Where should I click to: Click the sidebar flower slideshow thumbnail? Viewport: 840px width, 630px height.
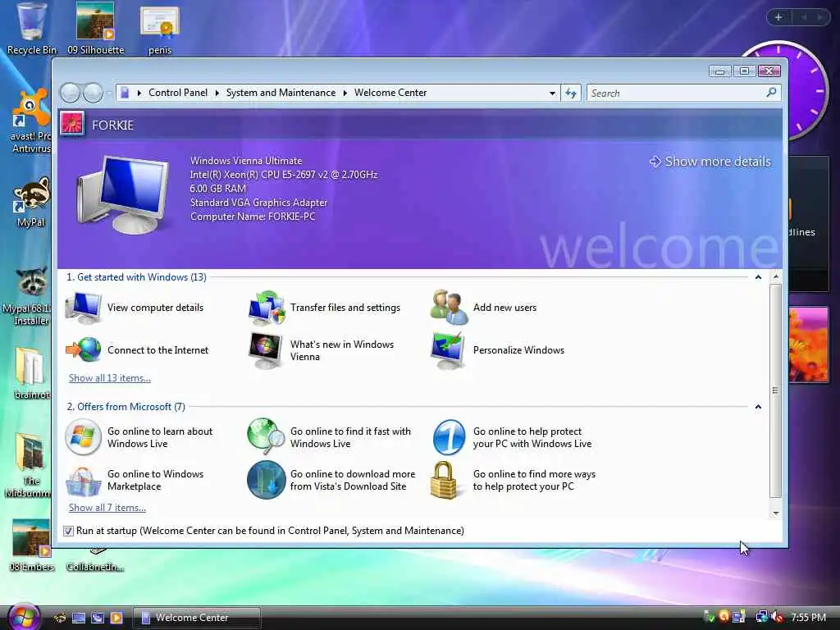click(x=808, y=345)
